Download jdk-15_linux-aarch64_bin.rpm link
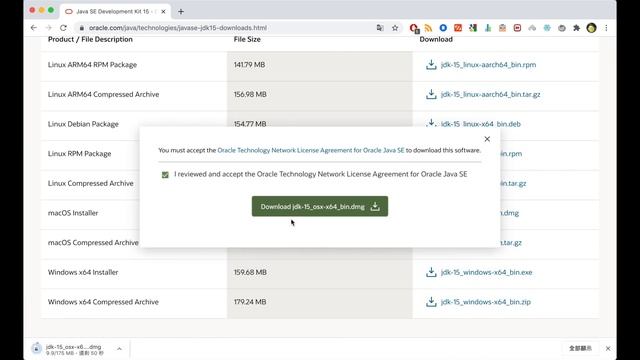The image size is (640, 360). tap(488, 64)
